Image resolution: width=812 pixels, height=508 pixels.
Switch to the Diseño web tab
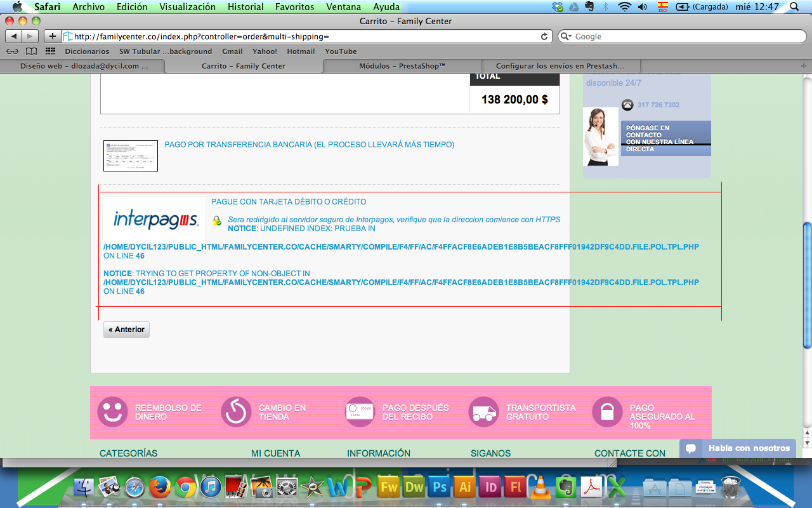click(84, 66)
